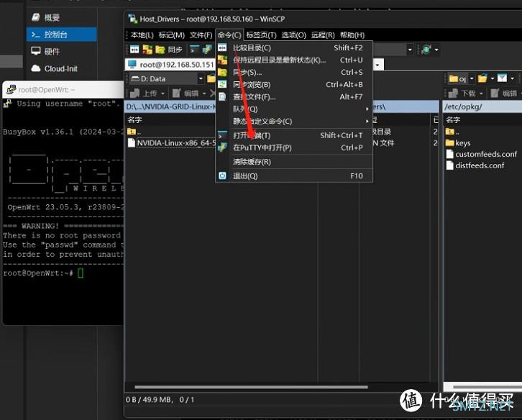Choose 查找文件(F)... menu entry

[294, 97]
